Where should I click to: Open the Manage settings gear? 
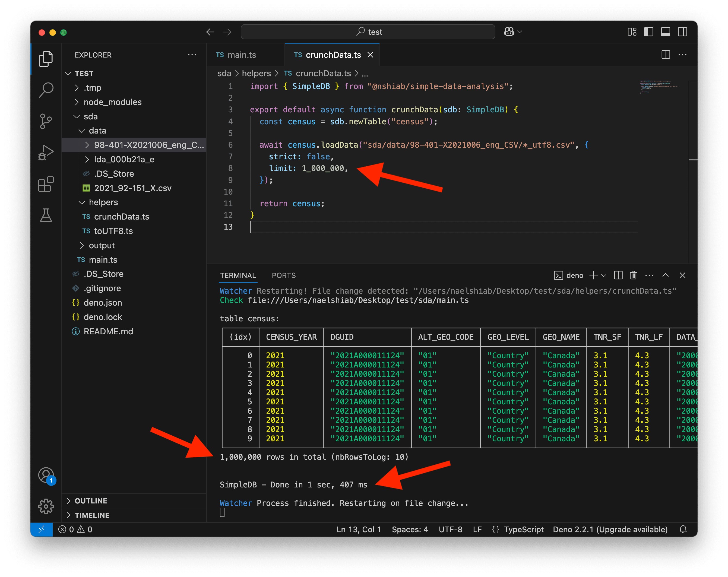tap(46, 506)
